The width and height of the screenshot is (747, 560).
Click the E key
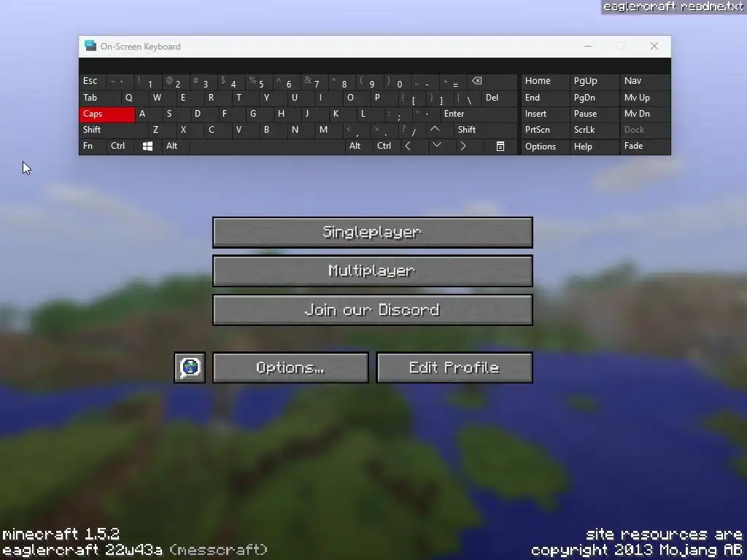(190, 98)
